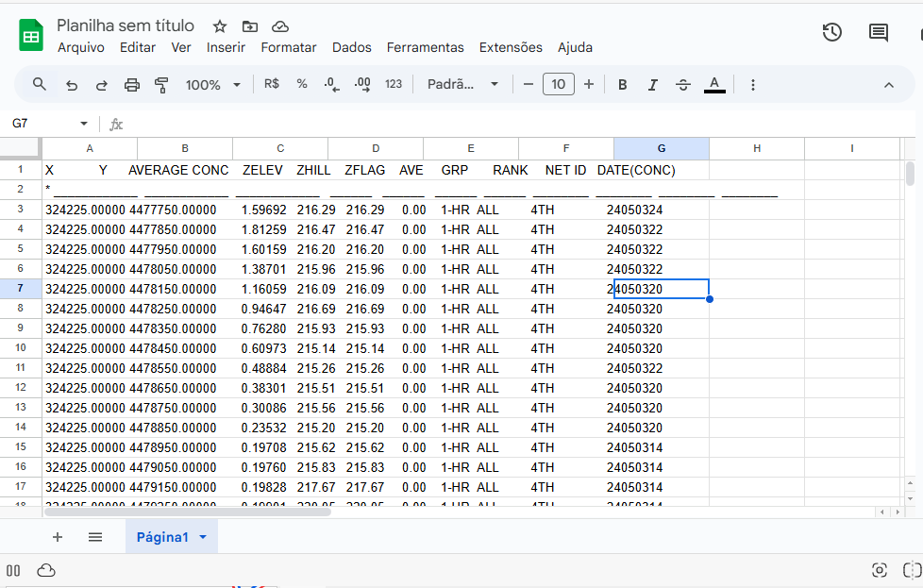This screenshot has height=588, width=923.
Task: Open the comments panel icon
Action: [x=879, y=32]
